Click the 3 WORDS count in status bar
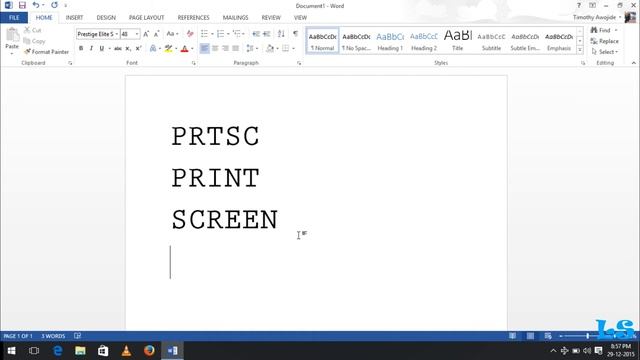Viewport: 640px width, 360px height. coord(53,336)
